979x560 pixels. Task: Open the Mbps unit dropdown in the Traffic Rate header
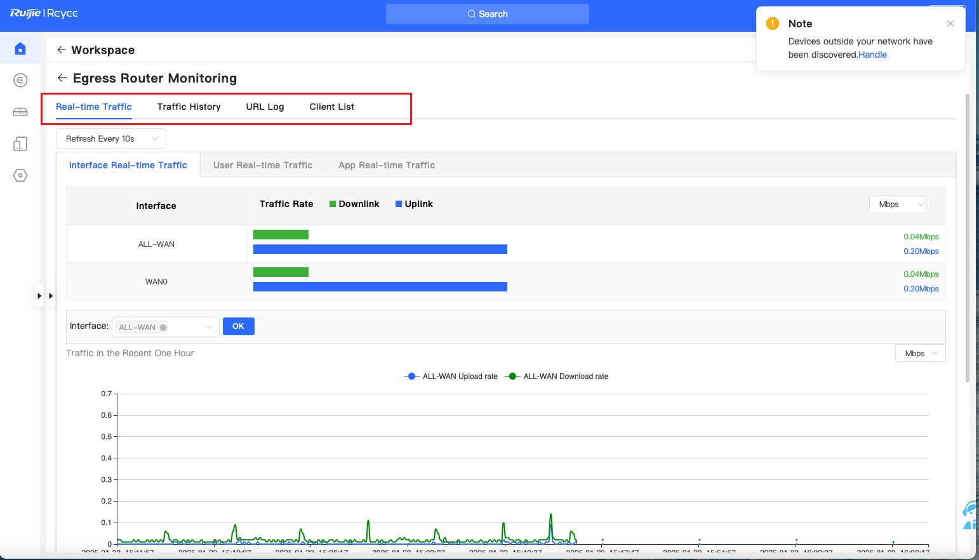[897, 204]
